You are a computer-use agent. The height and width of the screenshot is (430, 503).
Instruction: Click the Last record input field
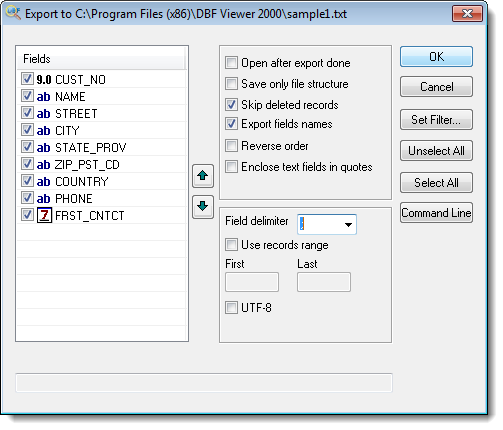324,282
